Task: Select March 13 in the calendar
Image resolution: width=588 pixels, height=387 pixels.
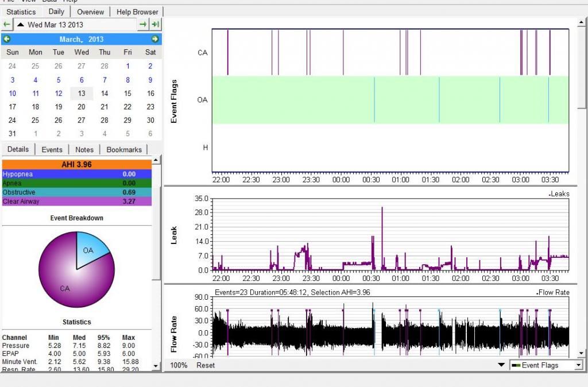Action: click(x=82, y=94)
